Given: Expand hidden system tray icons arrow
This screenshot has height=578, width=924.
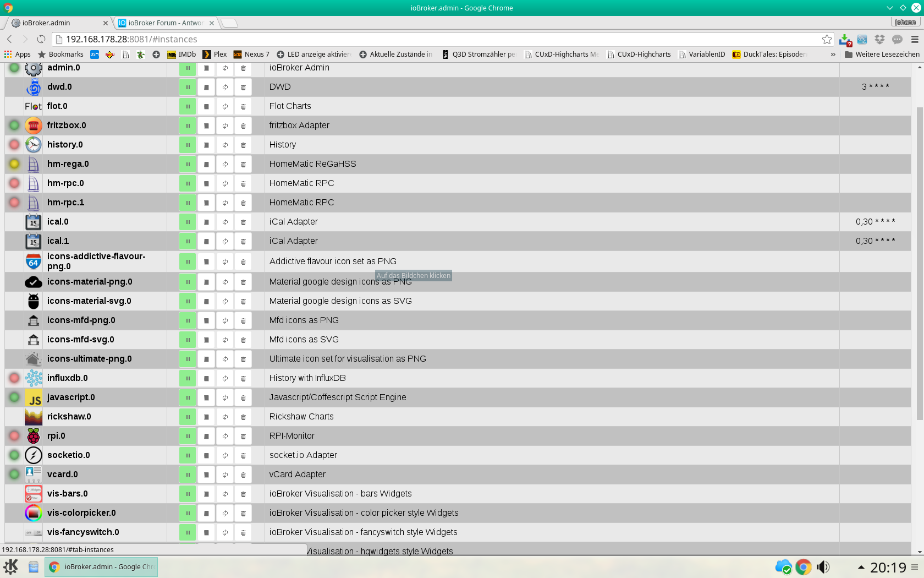Looking at the screenshot, I should click(x=861, y=567).
